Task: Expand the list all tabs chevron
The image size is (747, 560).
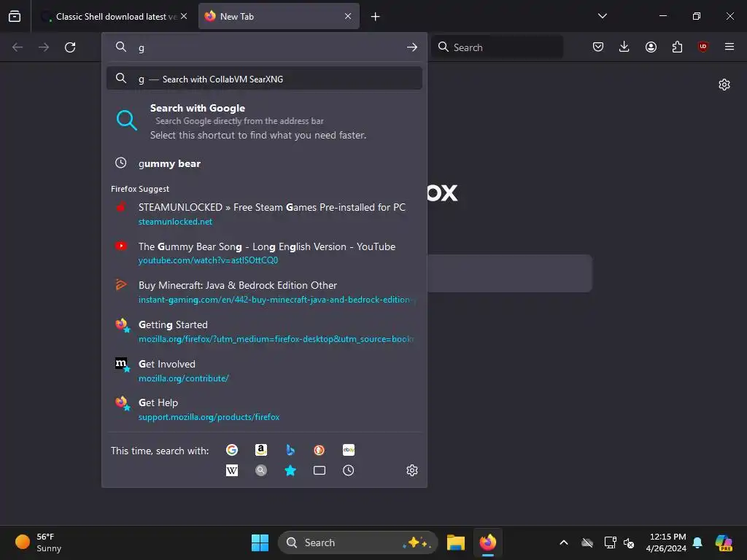Action: [602, 16]
